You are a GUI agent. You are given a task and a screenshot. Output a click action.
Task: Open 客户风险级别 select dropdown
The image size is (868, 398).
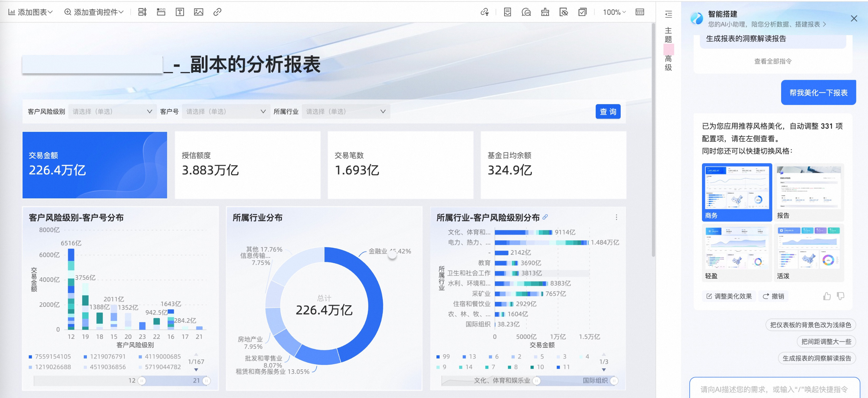(112, 112)
